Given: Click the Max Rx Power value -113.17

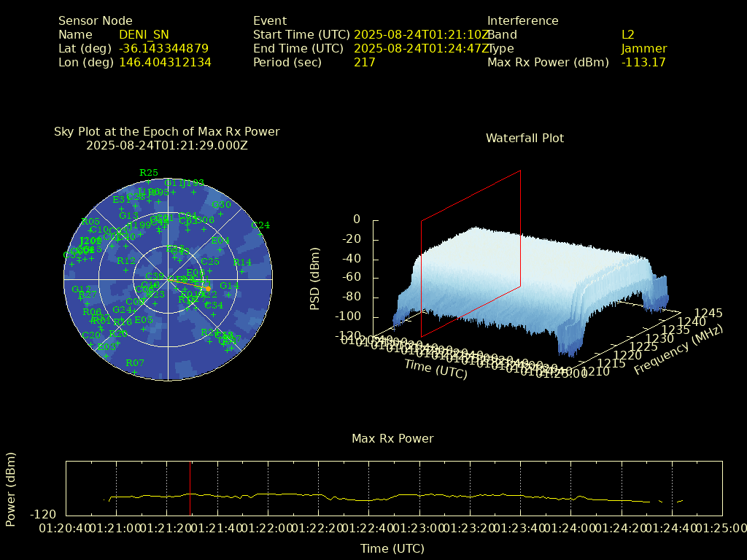Looking at the screenshot, I should pyautogui.click(x=643, y=62).
